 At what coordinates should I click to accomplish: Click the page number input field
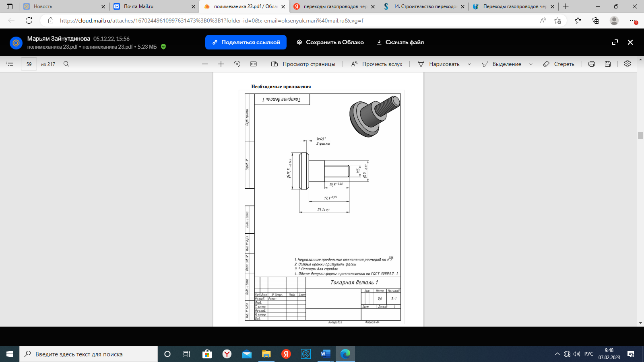(29, 64)
